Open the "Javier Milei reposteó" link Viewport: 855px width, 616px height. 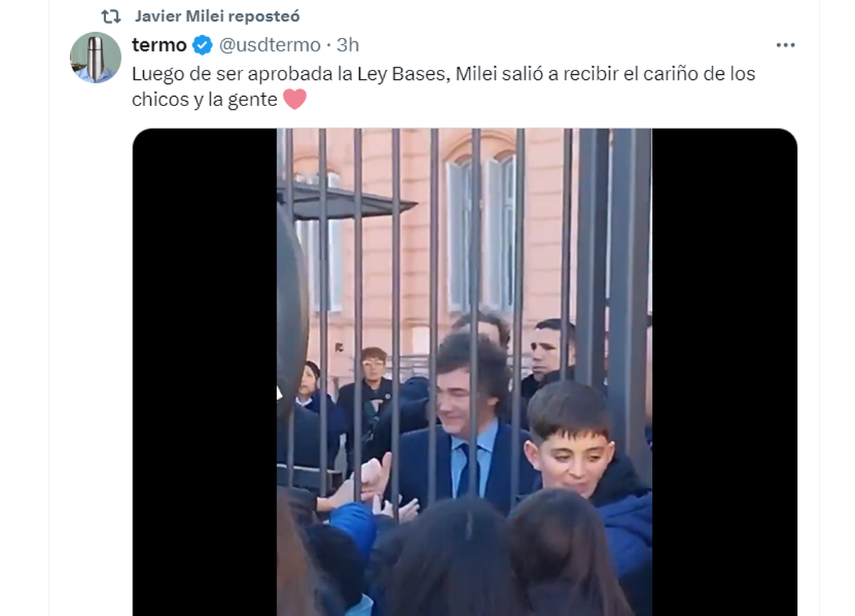click(217, 16)
